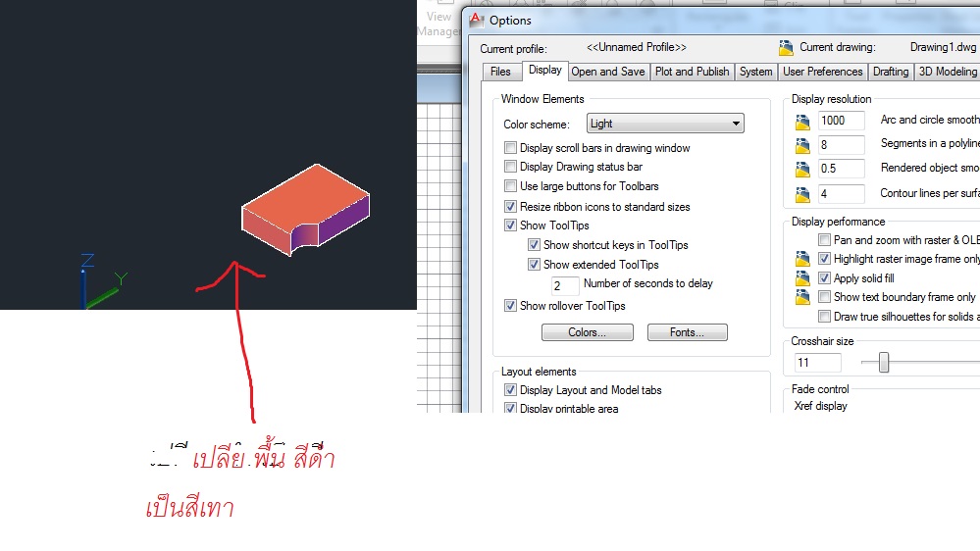Open the Colors... dialog button
980x551 pixels.
pos(587,332)
